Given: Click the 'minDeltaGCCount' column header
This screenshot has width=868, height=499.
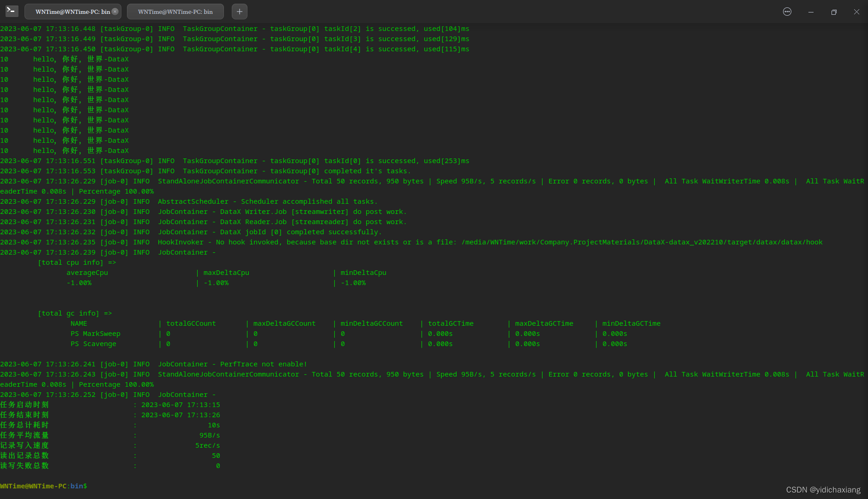Looking at the screenshot, I should click(x=372, y=323).
